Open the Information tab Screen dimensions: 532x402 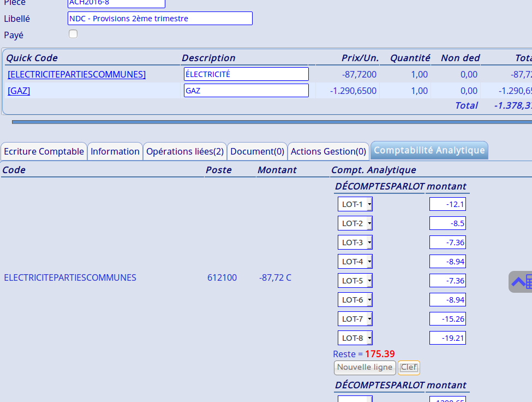115,151
